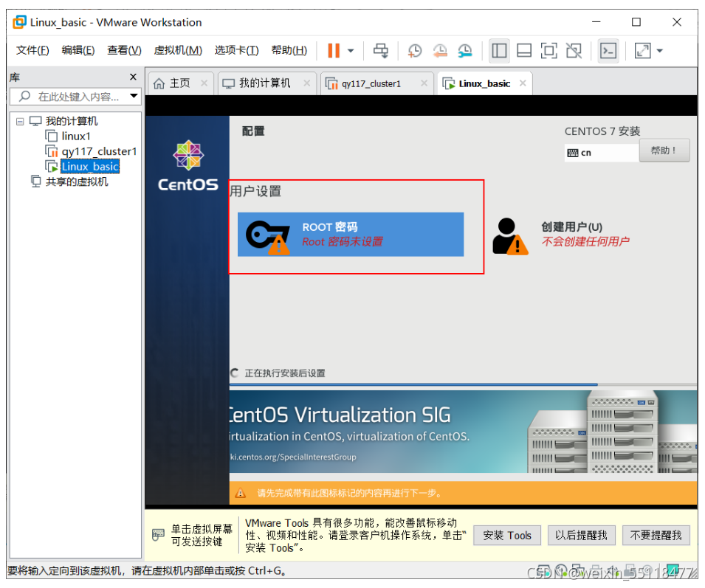The width and height of the screenshot is (705, 588).
Task: Click the 用户设置 heading text
Action: [256, 191]
